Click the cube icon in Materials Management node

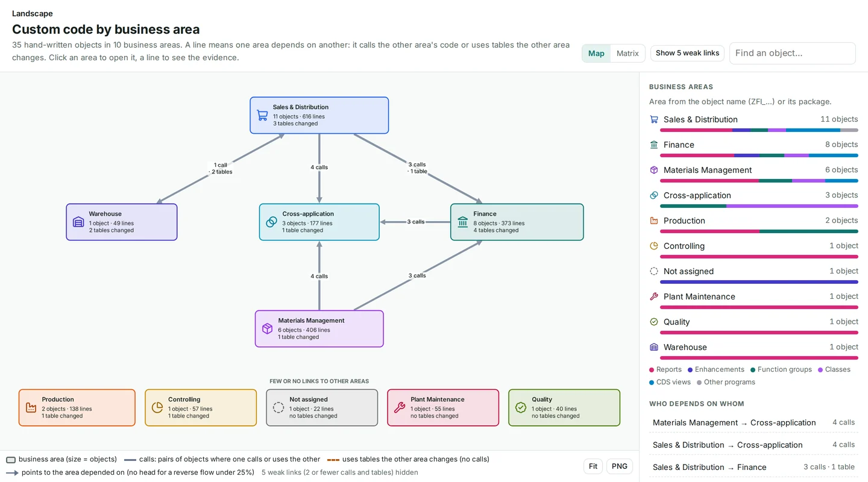click(x=268, y=328)
